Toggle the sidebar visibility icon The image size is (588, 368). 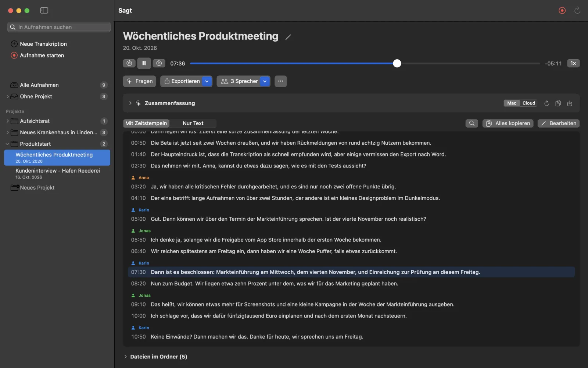tap(44, 10)
